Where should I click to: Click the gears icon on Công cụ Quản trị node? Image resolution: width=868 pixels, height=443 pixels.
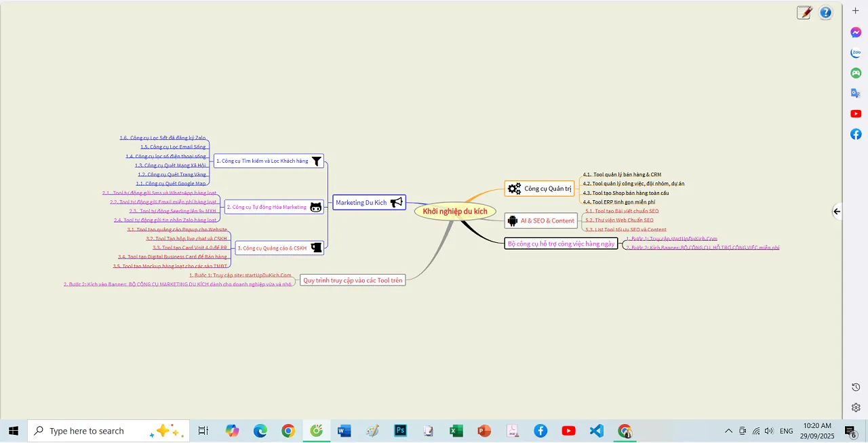pyautogui.click(x=514, y=189)
